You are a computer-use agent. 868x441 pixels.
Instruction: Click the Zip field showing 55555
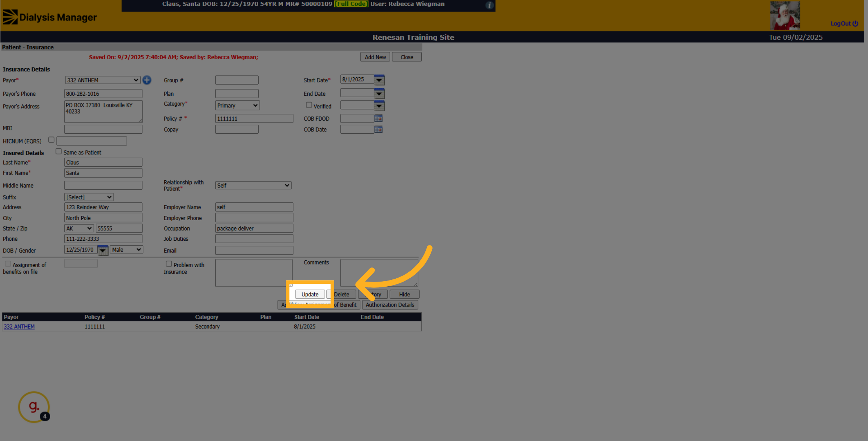[119, 228]
